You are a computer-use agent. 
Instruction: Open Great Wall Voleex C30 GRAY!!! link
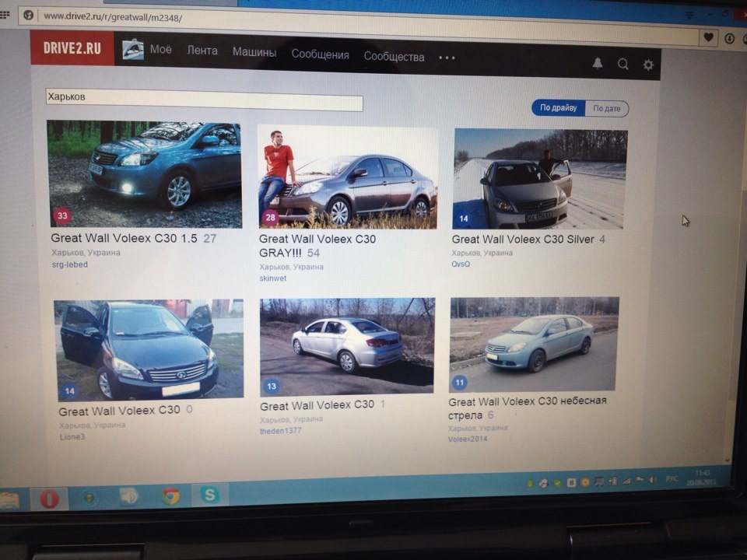pos(317,246)
